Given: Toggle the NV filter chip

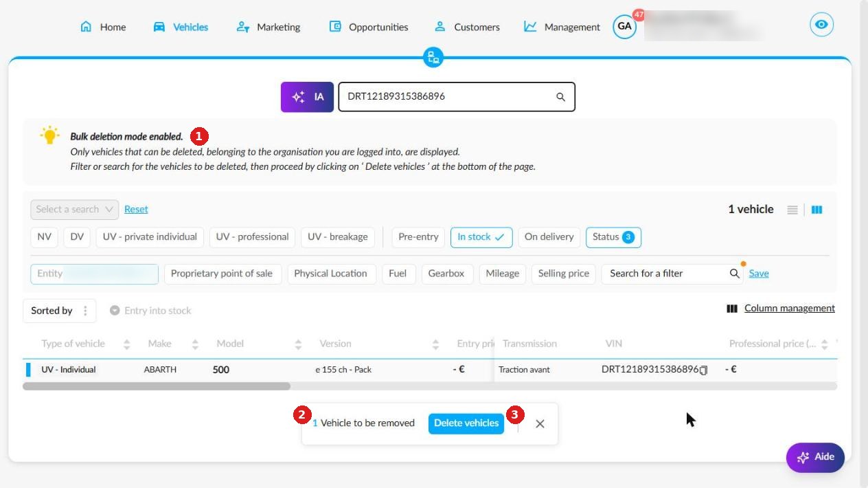Looking at the screenshot, I should pyautogui.click(x=45, y=237).
